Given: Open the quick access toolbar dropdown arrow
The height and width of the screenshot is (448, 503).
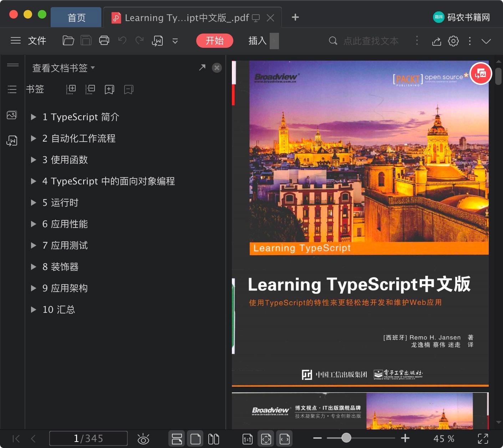Looking at the screenshot, I should [175, 41].
